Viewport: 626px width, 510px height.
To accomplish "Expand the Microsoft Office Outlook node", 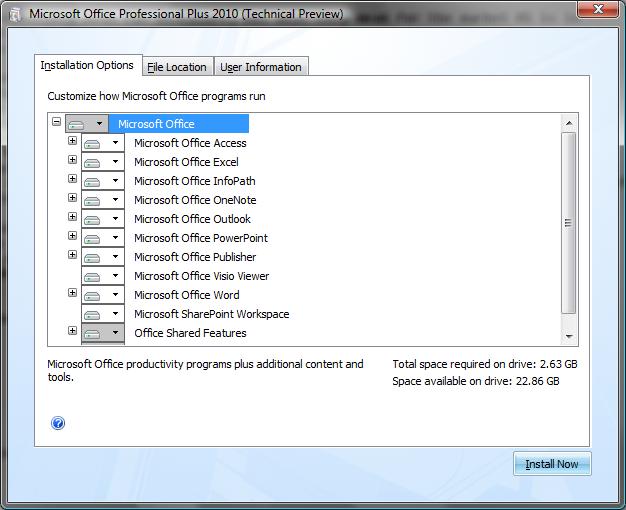I will (72, 216).
